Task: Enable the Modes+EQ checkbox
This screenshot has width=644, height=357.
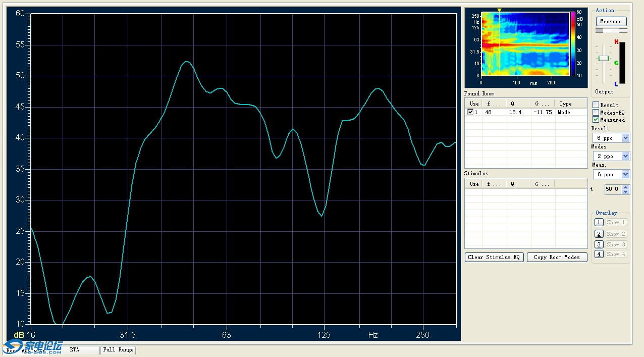Action: click(596, 113)
